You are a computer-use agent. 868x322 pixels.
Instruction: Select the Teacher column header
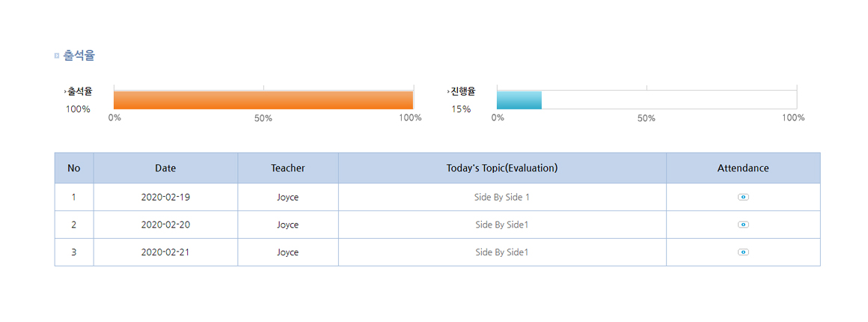(288, 168)
